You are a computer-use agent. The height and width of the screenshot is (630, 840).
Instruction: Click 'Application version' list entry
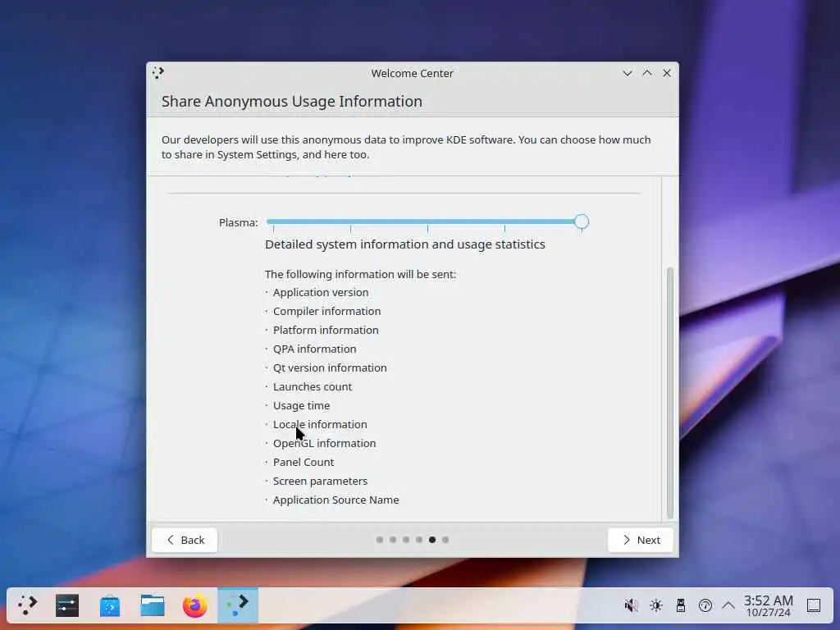(x=321, y=293)
